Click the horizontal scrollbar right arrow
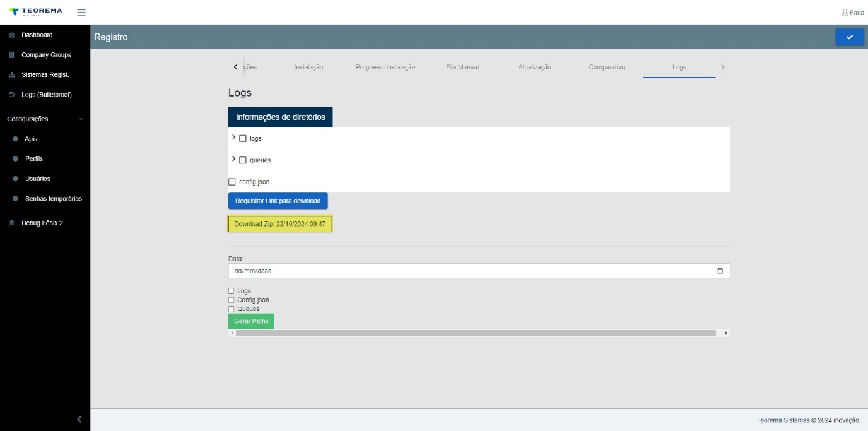The image size is (868, 431). (726, 333)
